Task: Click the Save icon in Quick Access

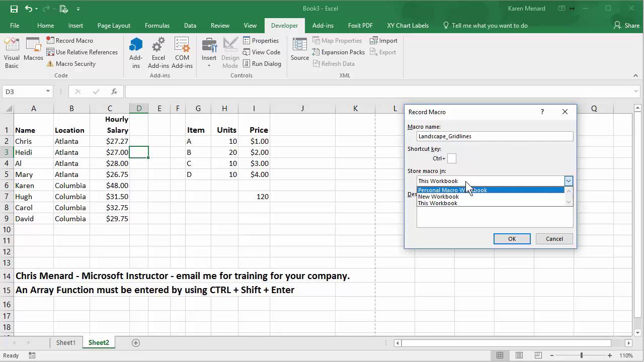Action: pyautogui.click(x=14, y=9)
